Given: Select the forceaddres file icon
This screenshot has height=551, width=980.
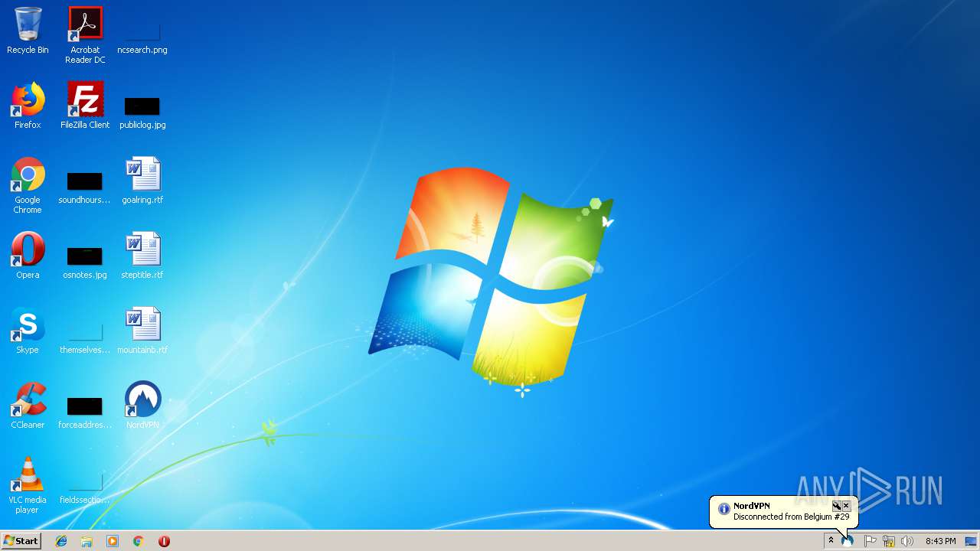Looking at the screenshot, I should pyautogui.click(x=85, y=412).
